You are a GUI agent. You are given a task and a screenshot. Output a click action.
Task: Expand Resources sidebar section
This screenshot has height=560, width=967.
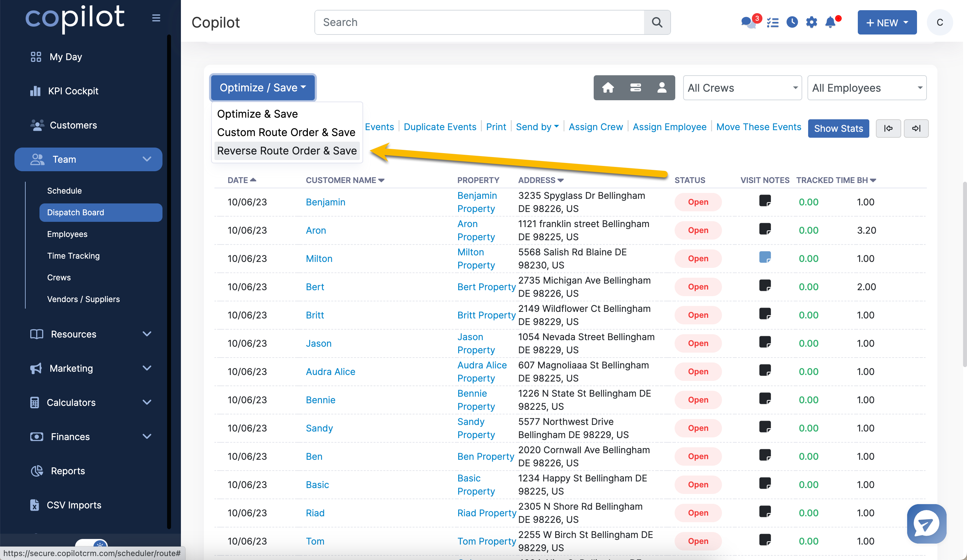pyautogui.click(x=90, y=334)
